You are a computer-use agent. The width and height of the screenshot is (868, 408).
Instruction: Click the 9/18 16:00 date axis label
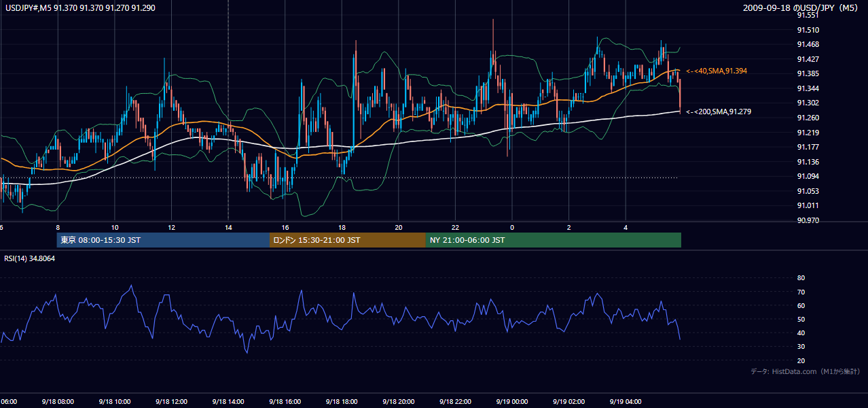click(x=285, y=402)
